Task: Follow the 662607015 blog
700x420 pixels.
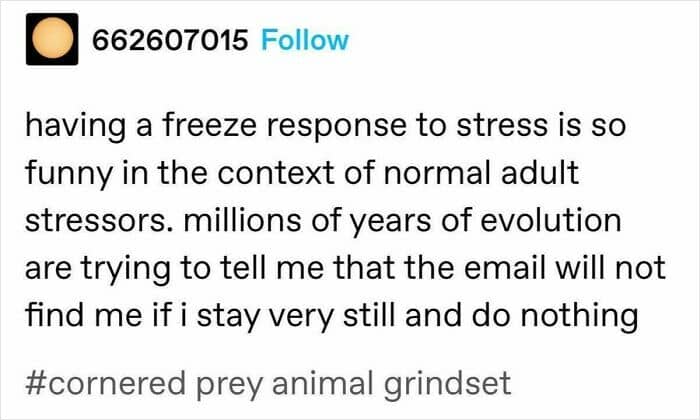Action: pos(304,41)
